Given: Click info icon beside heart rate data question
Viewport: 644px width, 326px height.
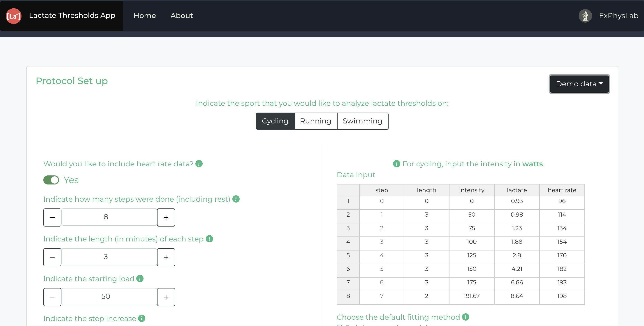Looking at the screenshot, I should pos(199,163).
